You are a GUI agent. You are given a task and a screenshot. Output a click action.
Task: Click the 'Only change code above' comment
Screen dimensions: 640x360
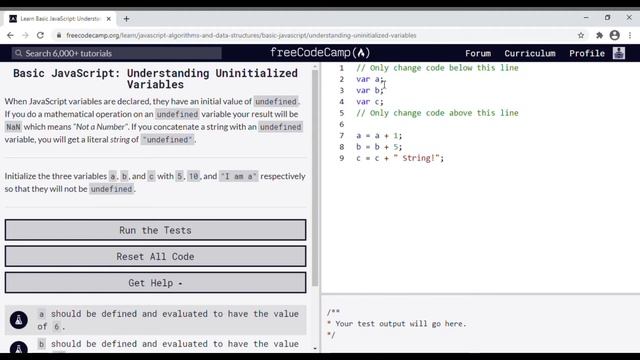coord(437,113)
